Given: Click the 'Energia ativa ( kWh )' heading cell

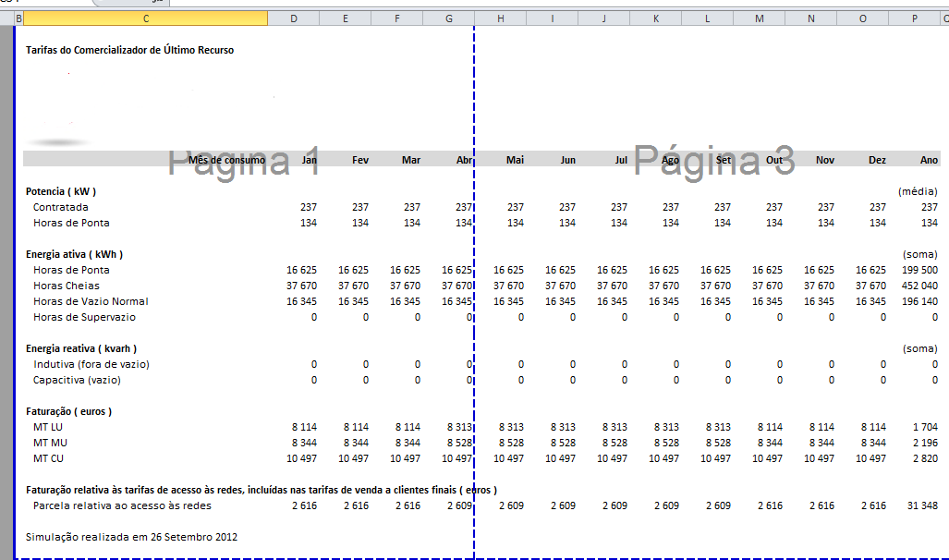Looking at the screenshot, I should coord(74,254).
